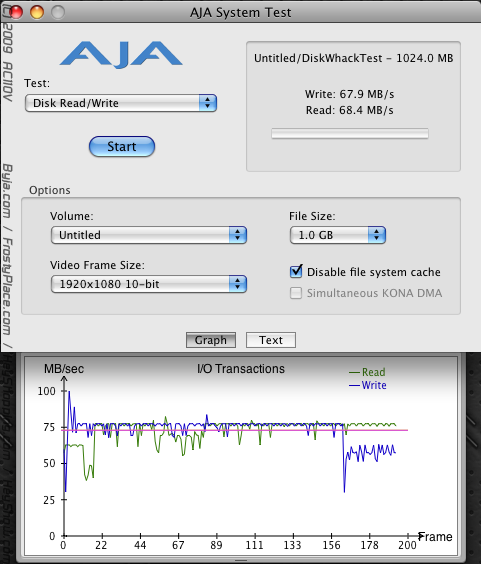The height and width of the screenshot is (564, 481).
Task: Click the AJA System Test title text
Action: pos(241,13)
